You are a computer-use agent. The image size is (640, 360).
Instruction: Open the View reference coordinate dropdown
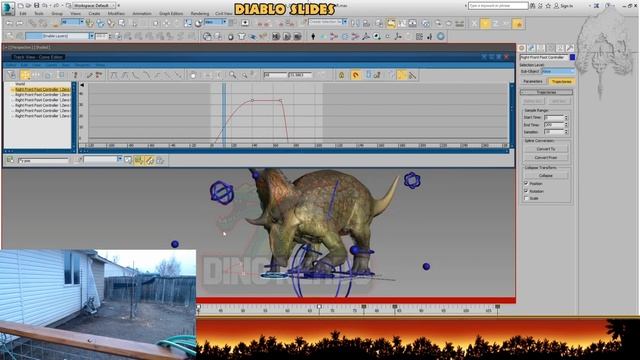[x=215, y=22]
